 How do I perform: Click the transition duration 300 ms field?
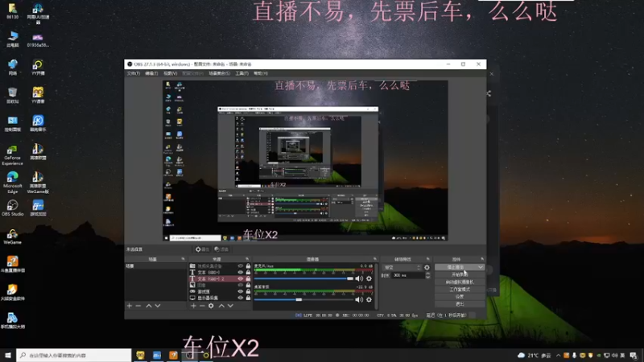(407, 275)
